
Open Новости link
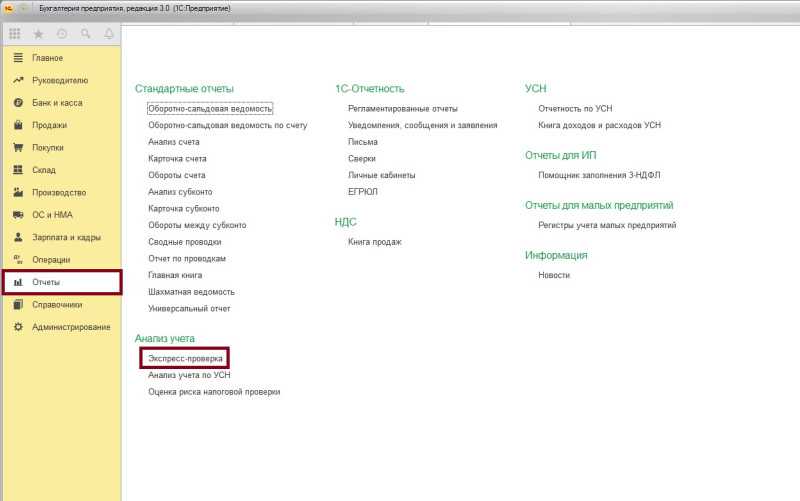(554, 275)
